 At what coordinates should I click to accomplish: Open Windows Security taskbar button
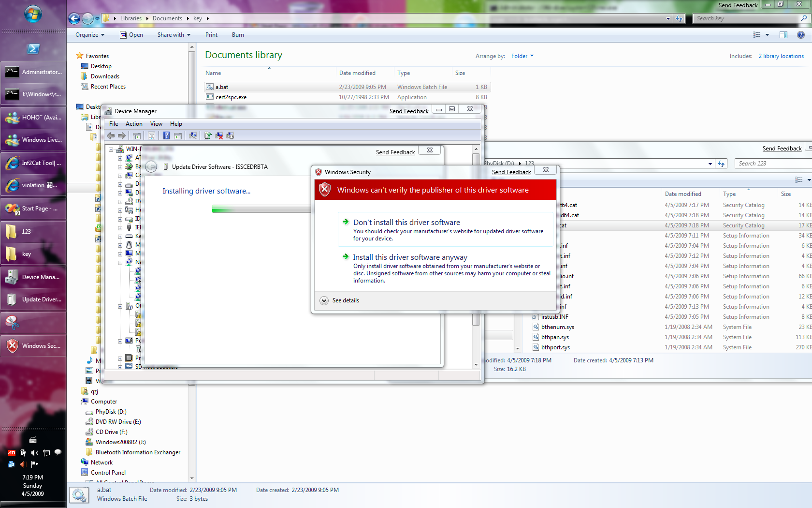(33, 346)
